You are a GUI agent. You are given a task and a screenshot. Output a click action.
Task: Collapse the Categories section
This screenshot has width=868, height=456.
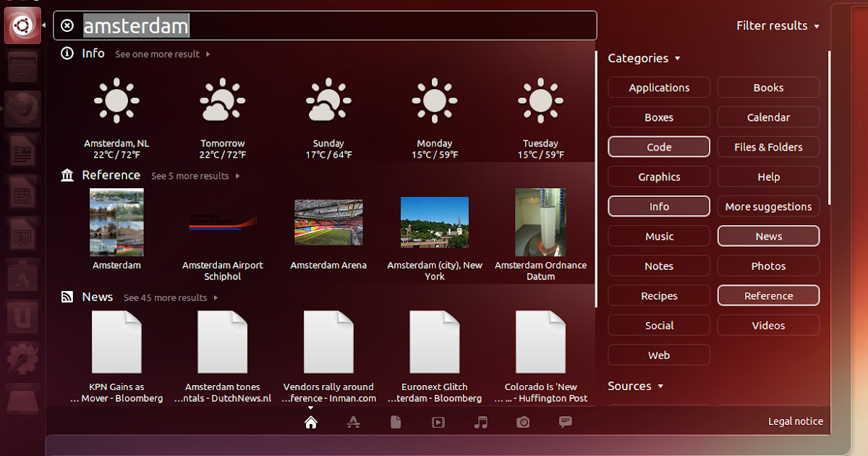click(x=639, y=58)
